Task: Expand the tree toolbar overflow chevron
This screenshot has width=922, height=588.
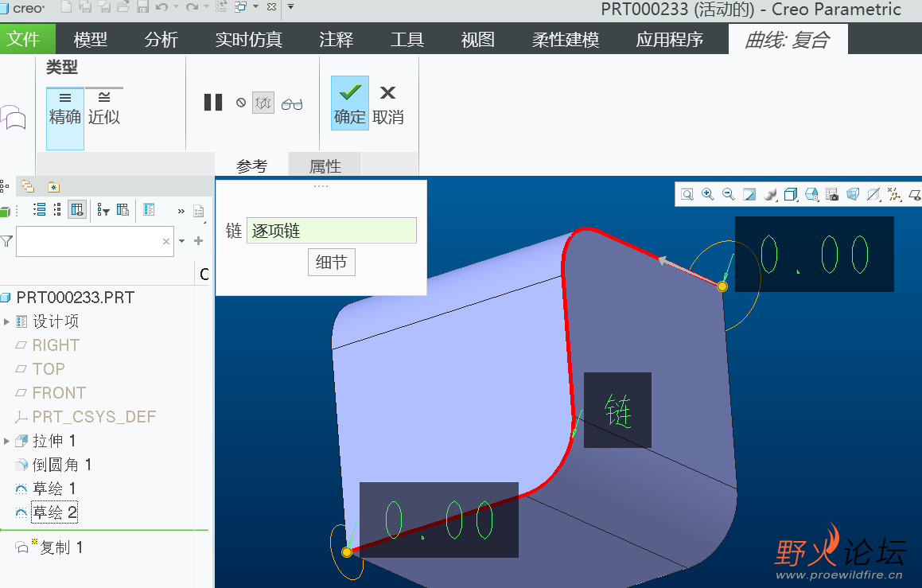Action: (181, 211)
